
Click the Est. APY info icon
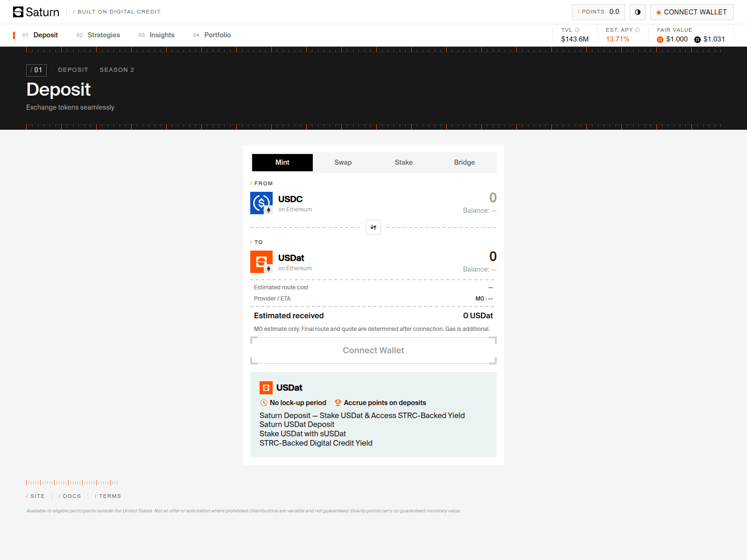[x=637, y=30]
